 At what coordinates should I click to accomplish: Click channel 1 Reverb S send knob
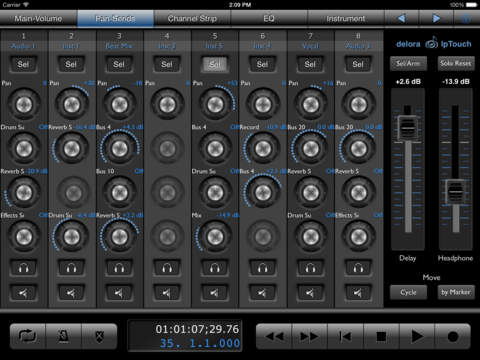tap(24, 193)
